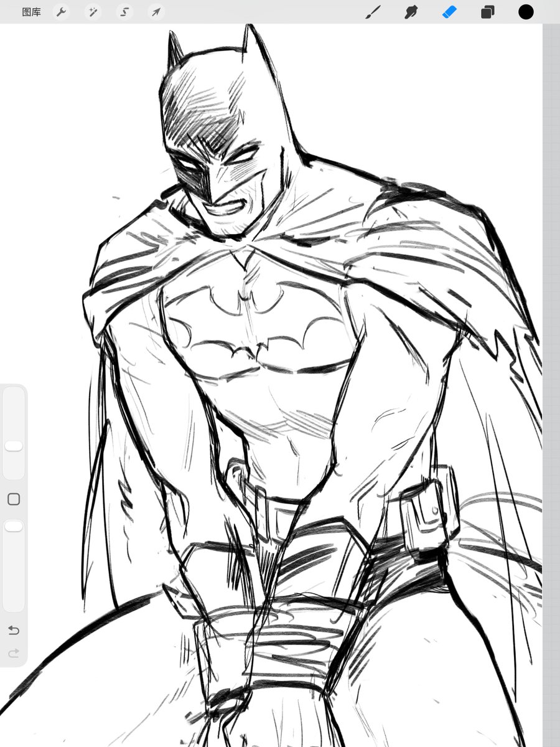
Task: Open the Layers panel
Action: 487,12
